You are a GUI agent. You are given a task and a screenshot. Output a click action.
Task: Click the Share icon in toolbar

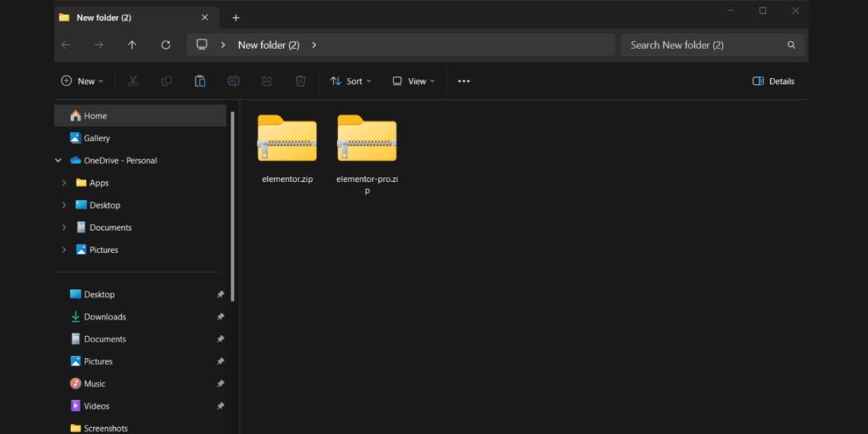(267, 81)
